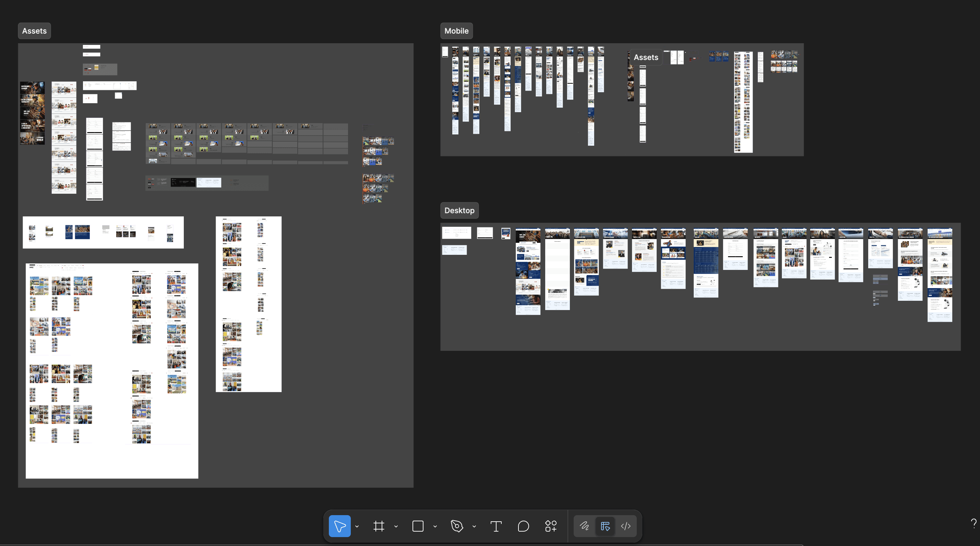
Task: Click the first desktop page frame thumbnail
Action: pyautogui.click(x=528, y=271)
